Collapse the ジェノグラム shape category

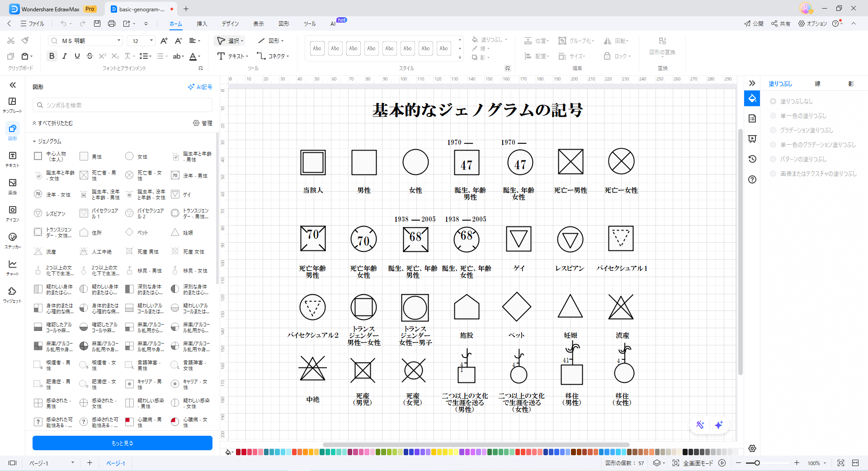pos(34,141)
